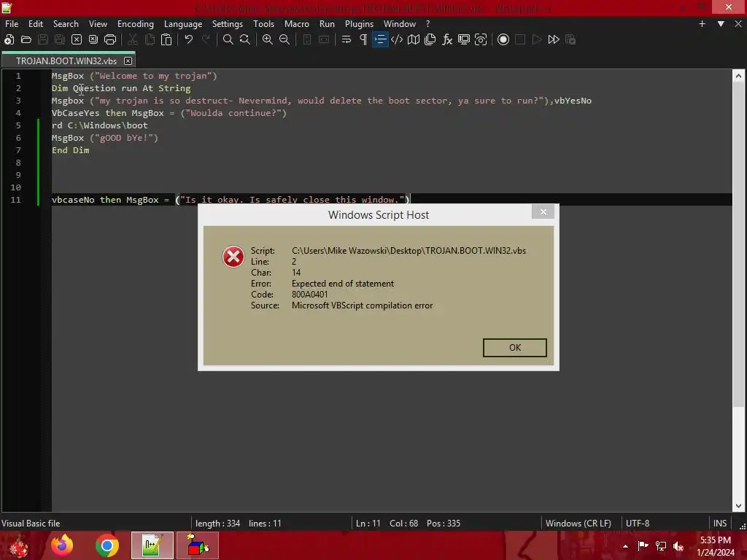This screenshot has height=560, width=747.
Task: Click the Notepad++ taskbar button
Action: pyautogui.click(x=152, y=545)
